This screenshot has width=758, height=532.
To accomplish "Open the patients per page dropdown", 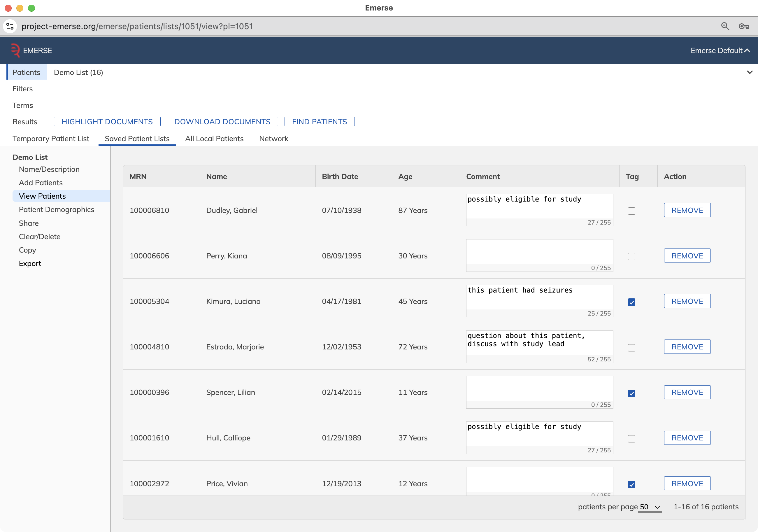I will (650, 507).
